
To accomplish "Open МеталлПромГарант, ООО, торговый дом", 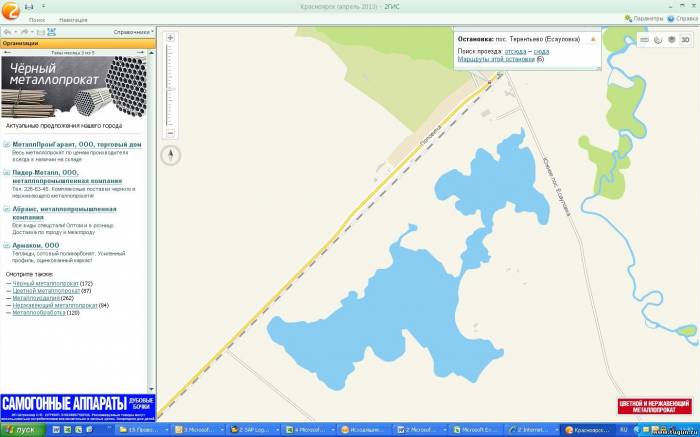I will (x=77, y=145).
